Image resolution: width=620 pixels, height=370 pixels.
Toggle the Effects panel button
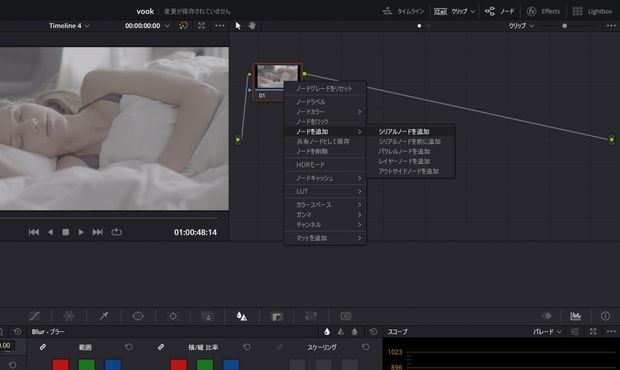pyautogui.click(x=543, y=11)
